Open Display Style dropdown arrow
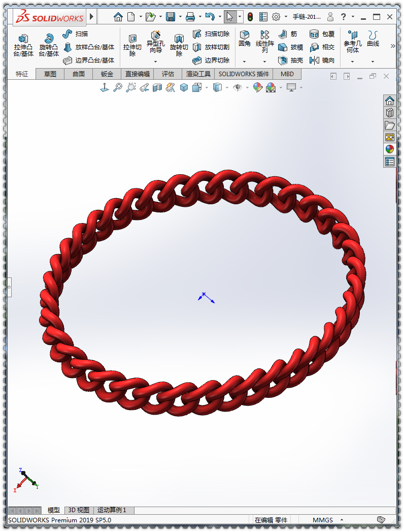This screenshot has width=404, height=532. coord(227,88)
